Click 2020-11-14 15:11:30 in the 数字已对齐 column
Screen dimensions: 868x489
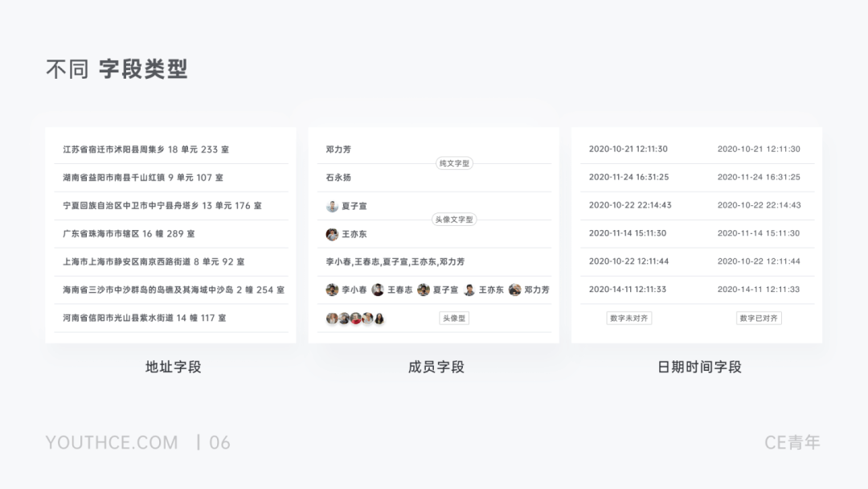click(x=759, y=233)
